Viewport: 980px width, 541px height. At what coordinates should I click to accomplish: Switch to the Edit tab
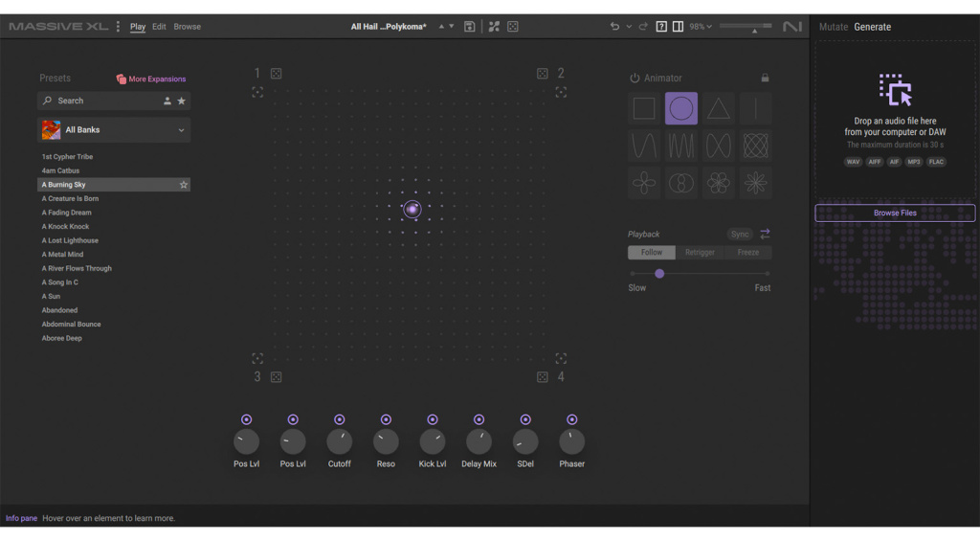[159, 26]
